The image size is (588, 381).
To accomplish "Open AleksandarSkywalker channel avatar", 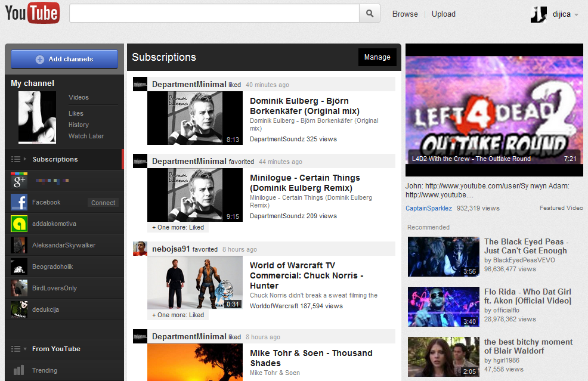I will coord(19,245).
